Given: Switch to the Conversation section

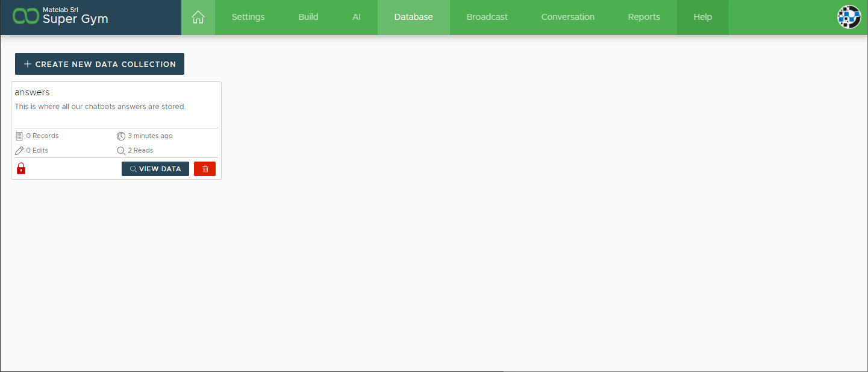Looking at the screenshot, I should coord(567,17).
